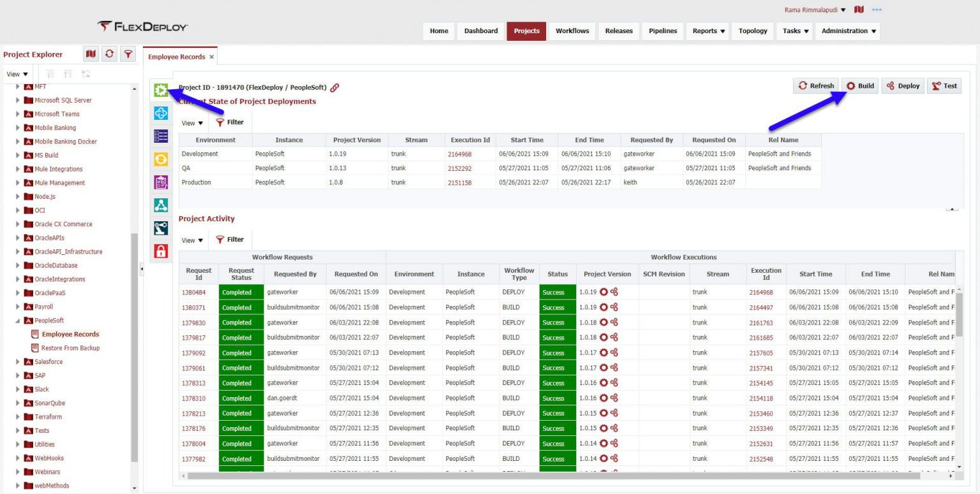Open the blue integrations panel icon in sidebar
This screenshot has height=494, width=980.
160,113
